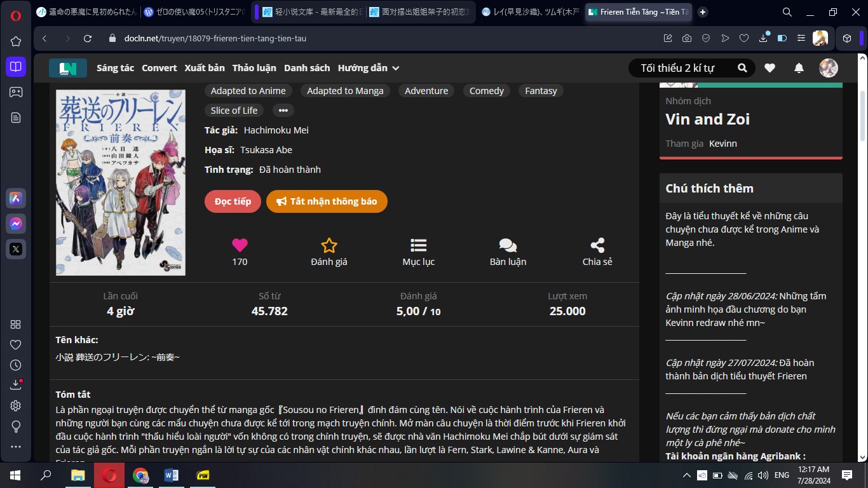Open user avatar menu in site header

point(829,68)
